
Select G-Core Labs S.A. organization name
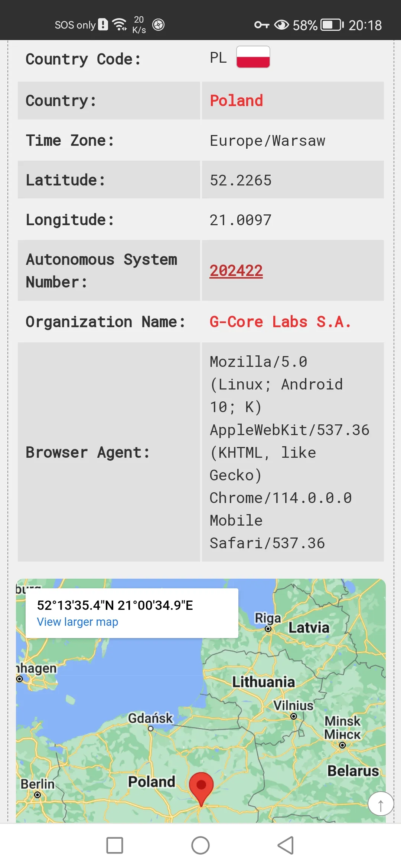point(280,322)
